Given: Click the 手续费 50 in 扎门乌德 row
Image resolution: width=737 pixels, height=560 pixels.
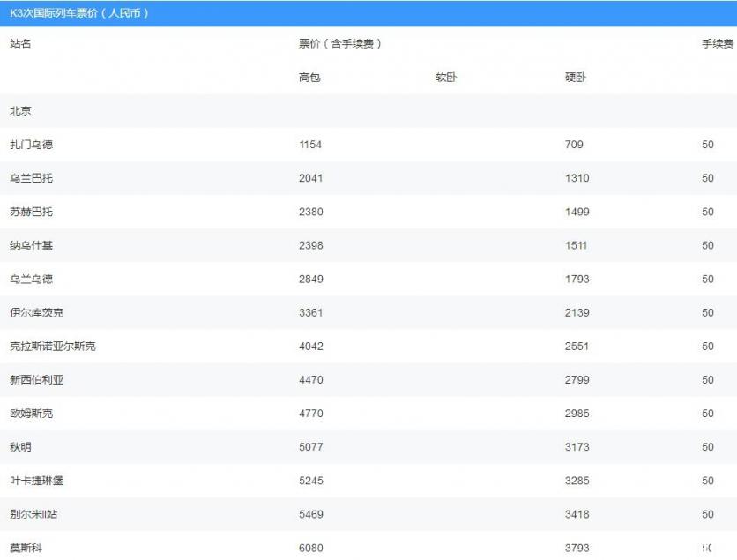Looking at the screenshot, I should (708, 145).
